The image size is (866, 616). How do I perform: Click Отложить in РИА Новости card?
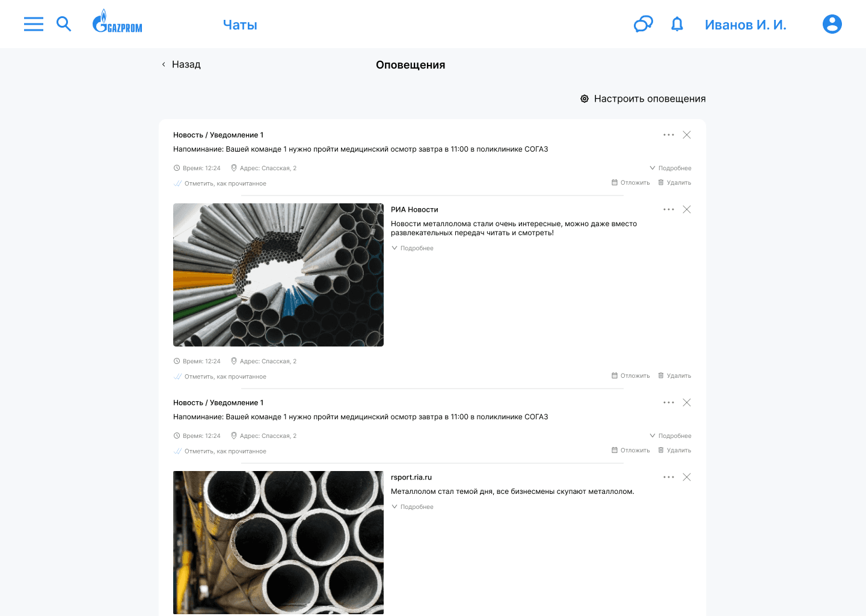click(x=631, y=375)
